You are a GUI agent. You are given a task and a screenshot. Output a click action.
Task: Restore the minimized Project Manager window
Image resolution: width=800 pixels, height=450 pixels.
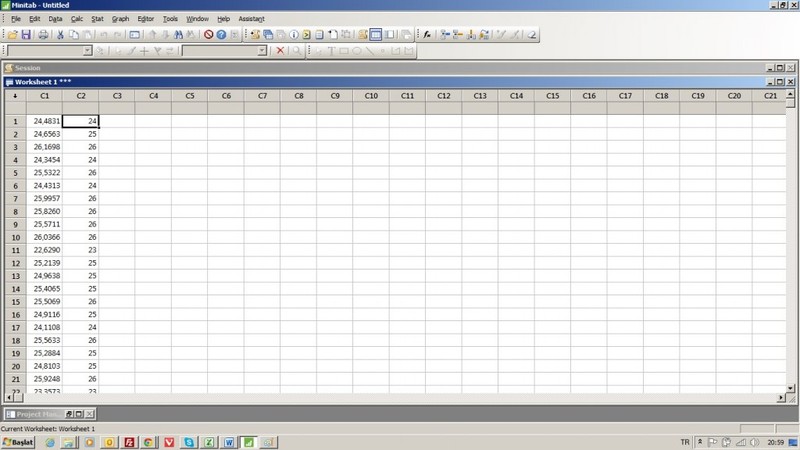point(70,413)
